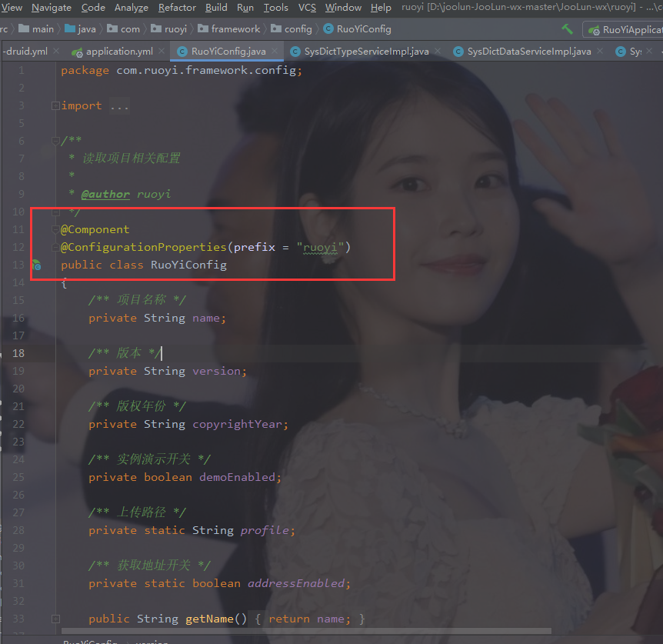Open the Run menu
This screenshot has height=644, width=663.
[x=245, y=8]
